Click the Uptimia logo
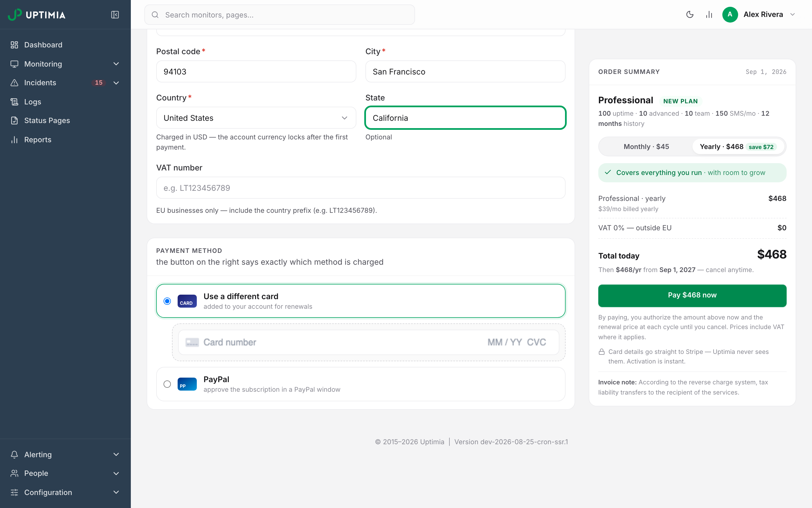The image size is (812, 508). [37, 14]
